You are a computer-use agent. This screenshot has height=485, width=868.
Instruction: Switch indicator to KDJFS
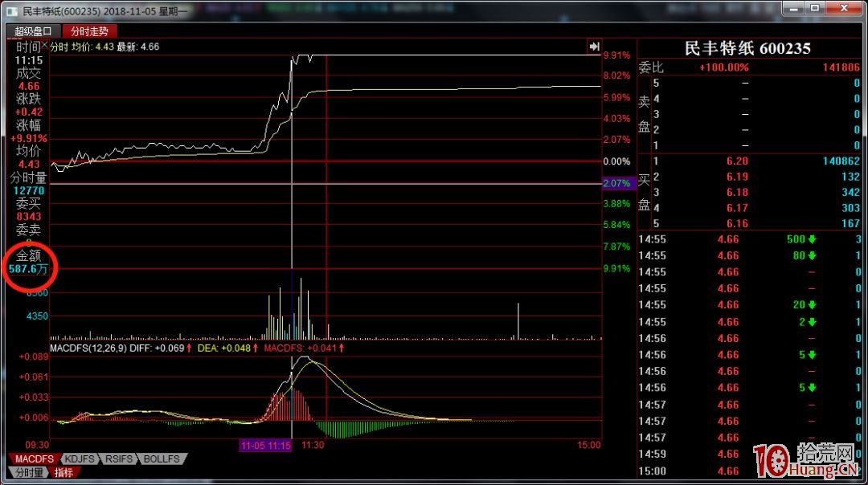click(x=79, y=459)
